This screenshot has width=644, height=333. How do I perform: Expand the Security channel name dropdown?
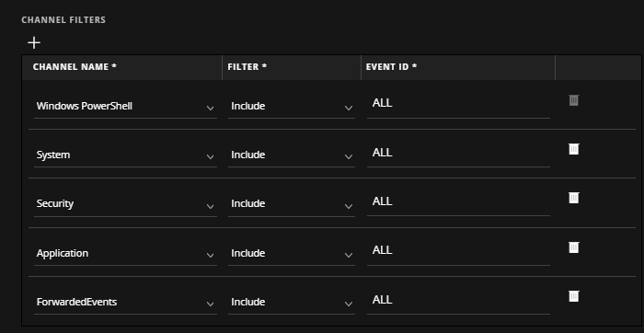point(125,204)
